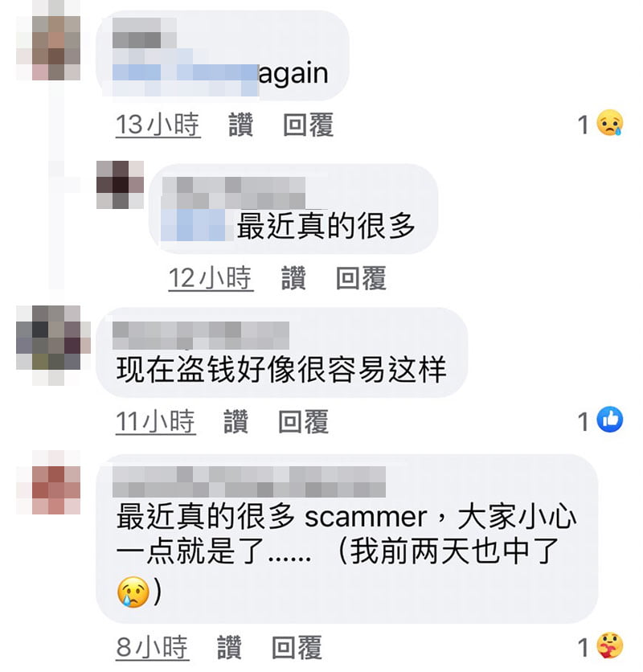
Task: Open the red avatar beside the scammer comment
Action: [x=48, y=482]
